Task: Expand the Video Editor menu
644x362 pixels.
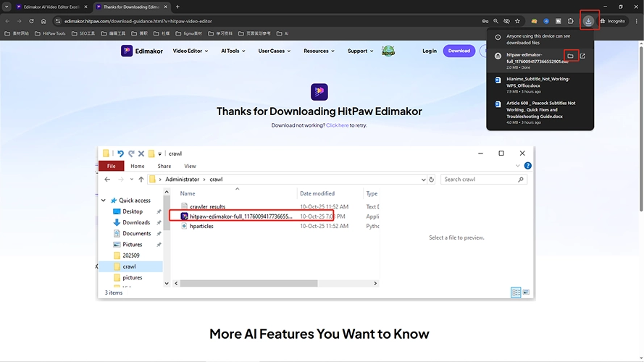Action: [x=191, y=51]
